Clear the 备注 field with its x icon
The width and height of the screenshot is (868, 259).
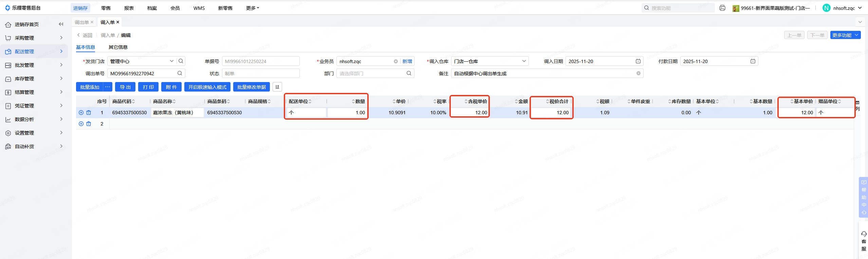click(639, 73)
